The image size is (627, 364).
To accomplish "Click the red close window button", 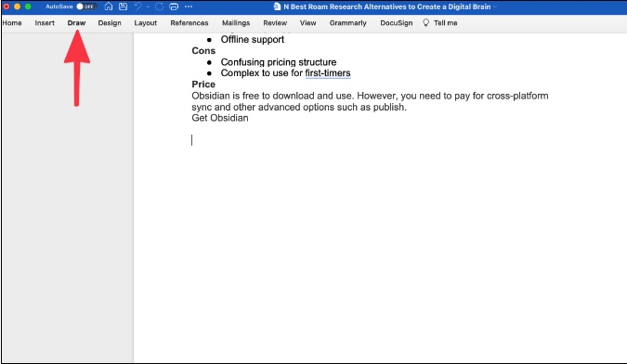I will coord(6,6).
